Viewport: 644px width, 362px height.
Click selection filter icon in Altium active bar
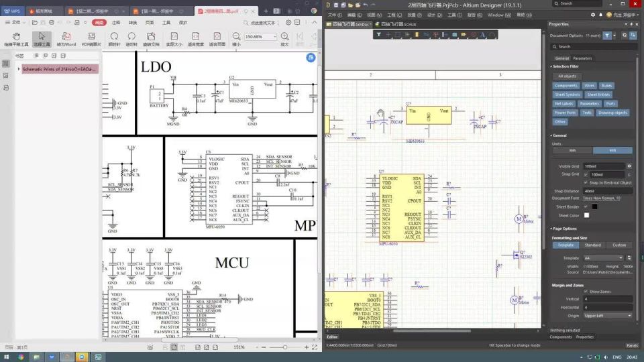click(x=378, y=35)
